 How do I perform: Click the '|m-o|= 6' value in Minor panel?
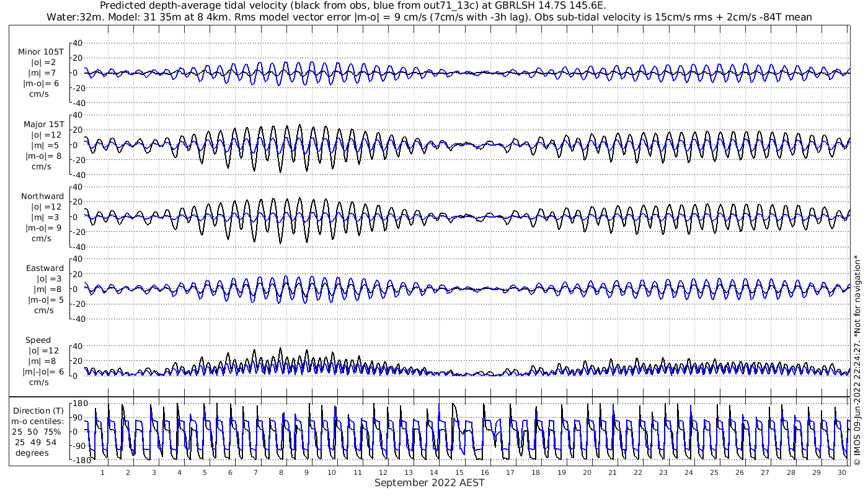tap(42, 84)
